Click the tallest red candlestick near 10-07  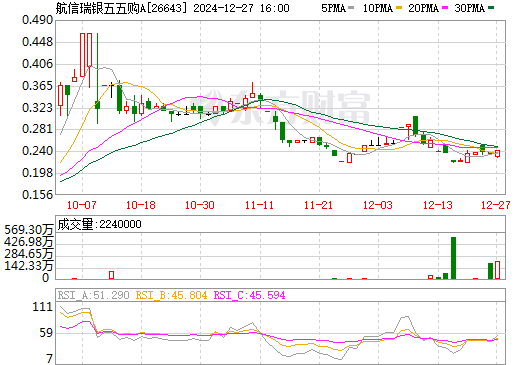(x=82, y=55)
